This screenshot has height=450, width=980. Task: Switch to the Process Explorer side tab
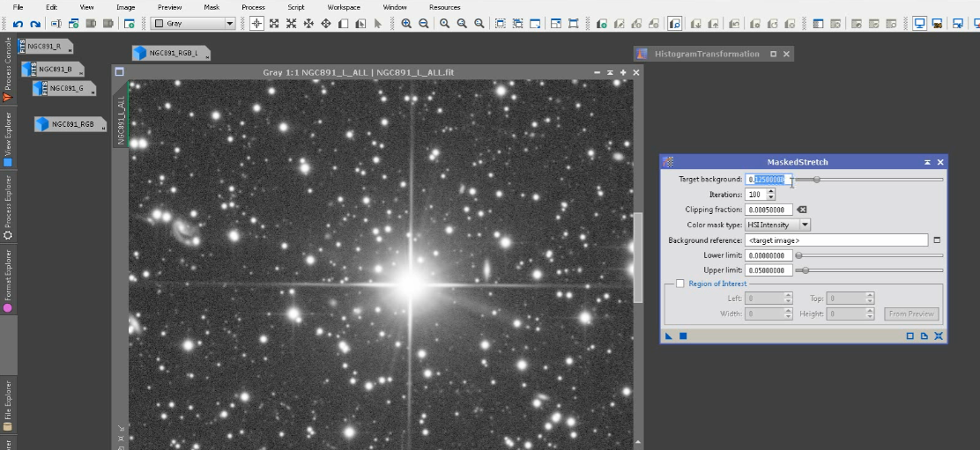pos(8,207)
